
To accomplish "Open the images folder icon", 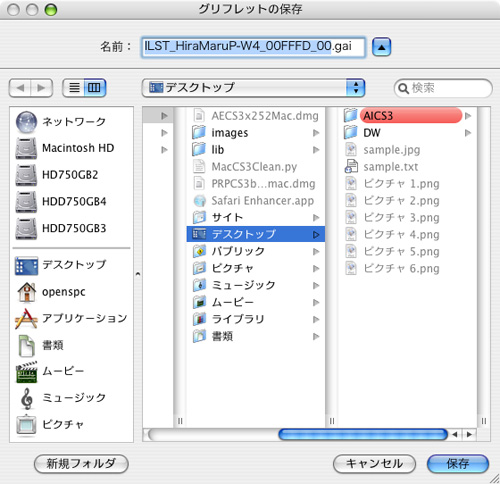I will click(x=199, y=133).
